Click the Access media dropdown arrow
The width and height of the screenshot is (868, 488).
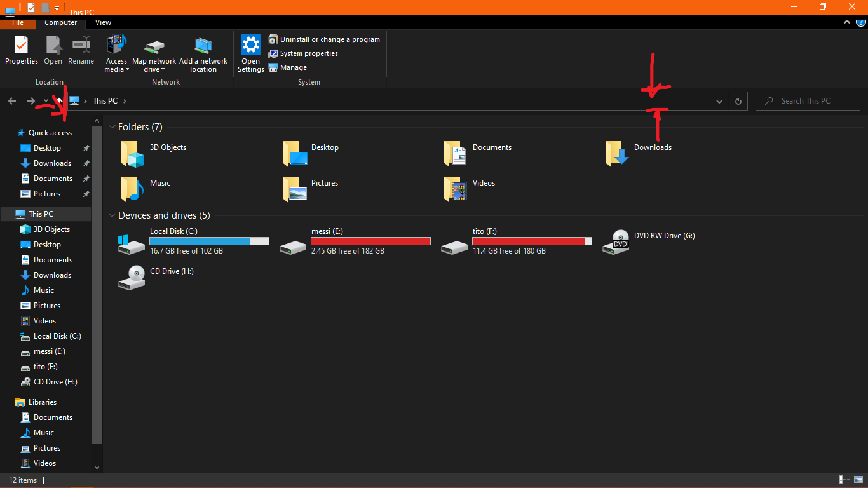tap(127, 70)
